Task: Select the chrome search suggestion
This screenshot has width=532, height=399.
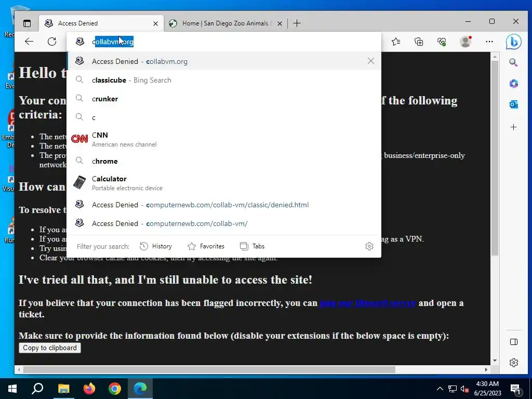Action: tap(224, 161)
